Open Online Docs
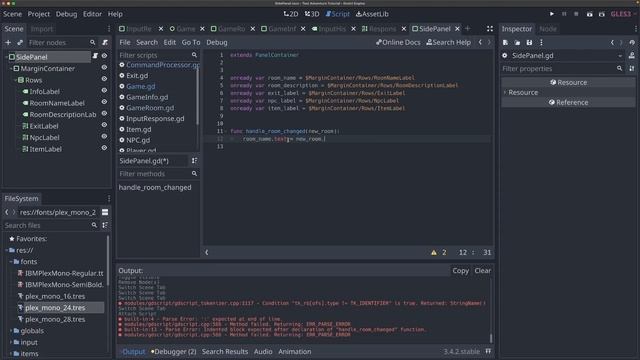Image resolution: width=640 pixels, height=360 pixels. [x=398, y=42]
